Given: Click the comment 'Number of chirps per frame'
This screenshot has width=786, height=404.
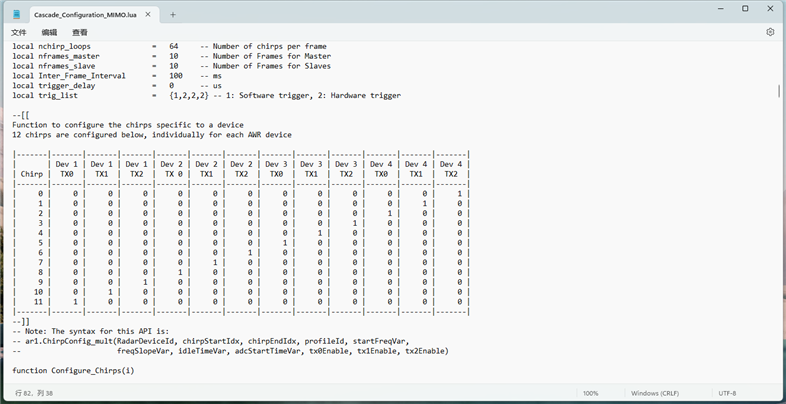Looking at the screenshot, I should click(270, 46).
